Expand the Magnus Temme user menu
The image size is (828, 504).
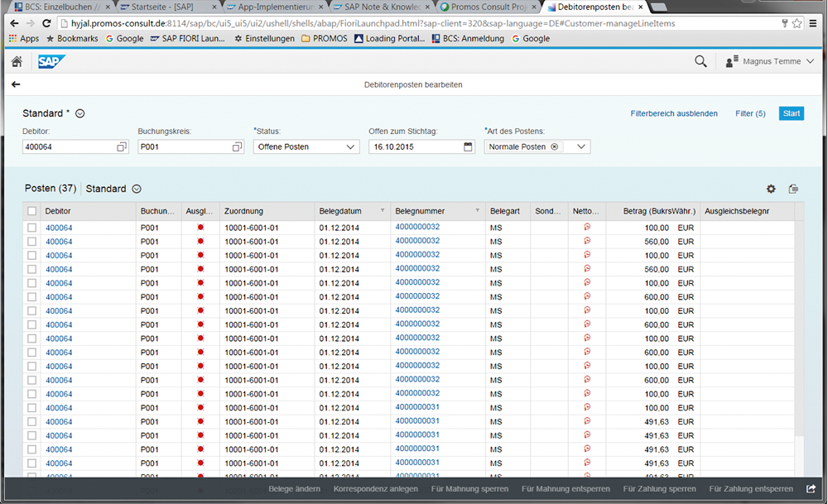pos(809,61)
